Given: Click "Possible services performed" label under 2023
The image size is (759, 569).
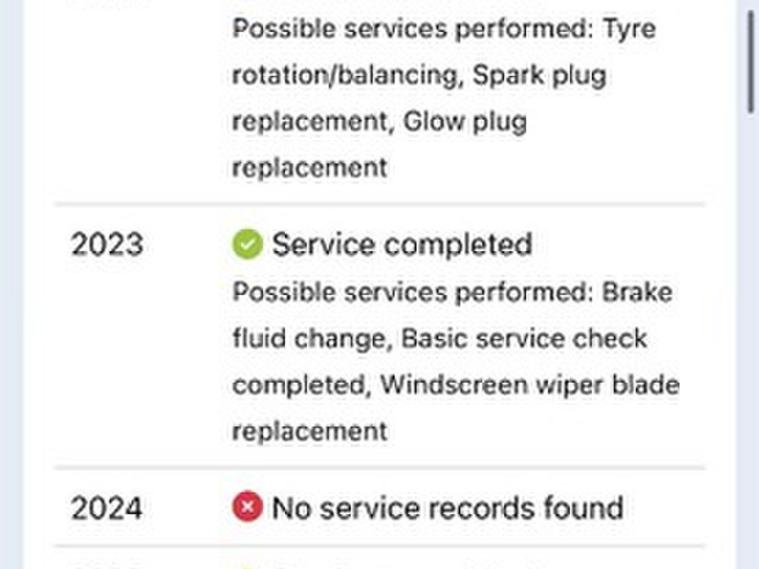Looking at the screenshot, I should click(412, 292).
